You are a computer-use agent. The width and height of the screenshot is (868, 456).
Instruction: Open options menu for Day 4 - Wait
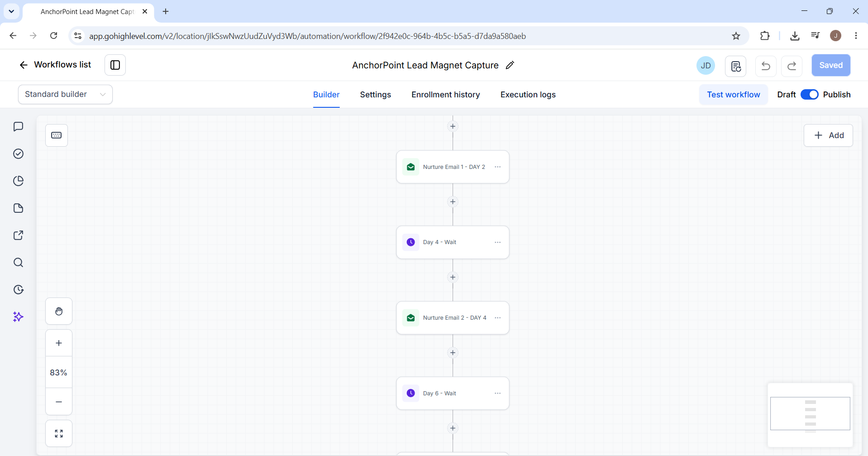497,242
